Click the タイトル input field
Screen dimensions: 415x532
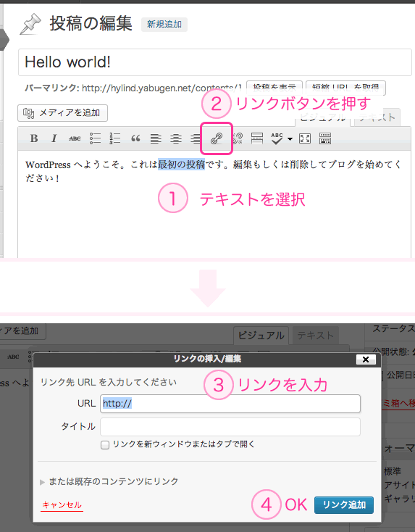point(230,427)
